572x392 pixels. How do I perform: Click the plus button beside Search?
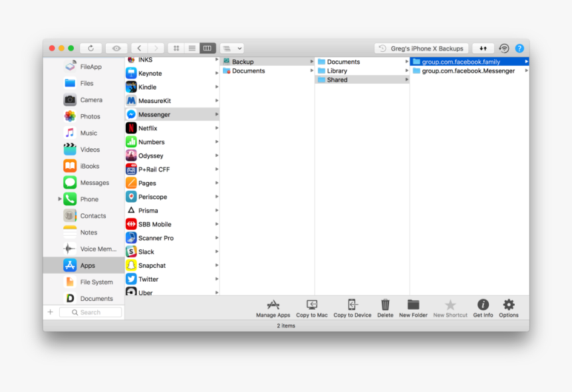[51, 312]
